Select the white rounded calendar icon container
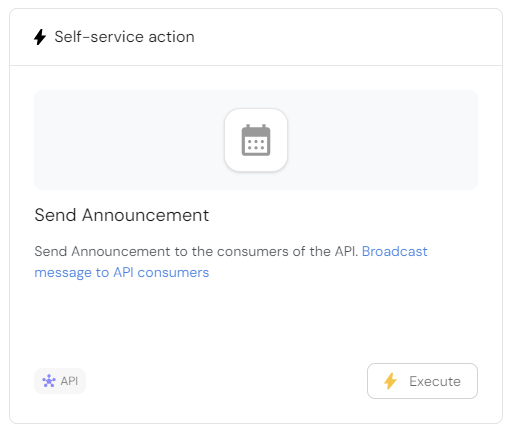 coord(256,140)
